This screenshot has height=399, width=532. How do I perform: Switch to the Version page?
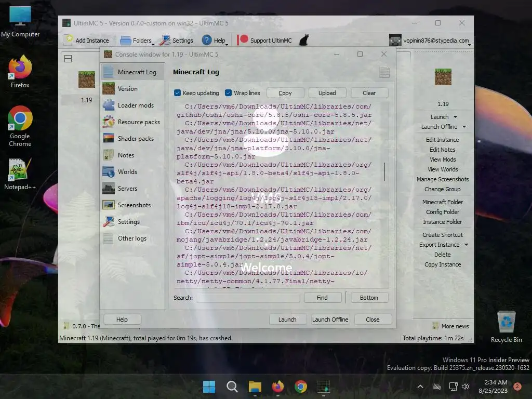(132, 88)
